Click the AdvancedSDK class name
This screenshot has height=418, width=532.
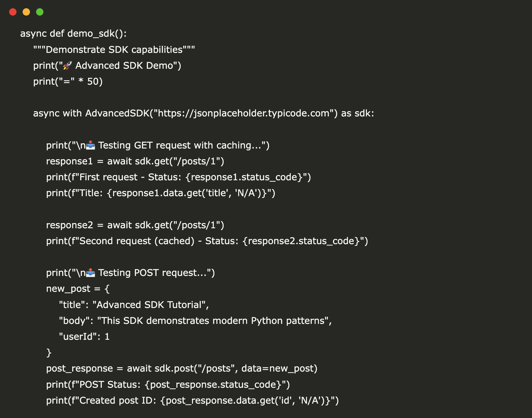click(x=117, y=113)
